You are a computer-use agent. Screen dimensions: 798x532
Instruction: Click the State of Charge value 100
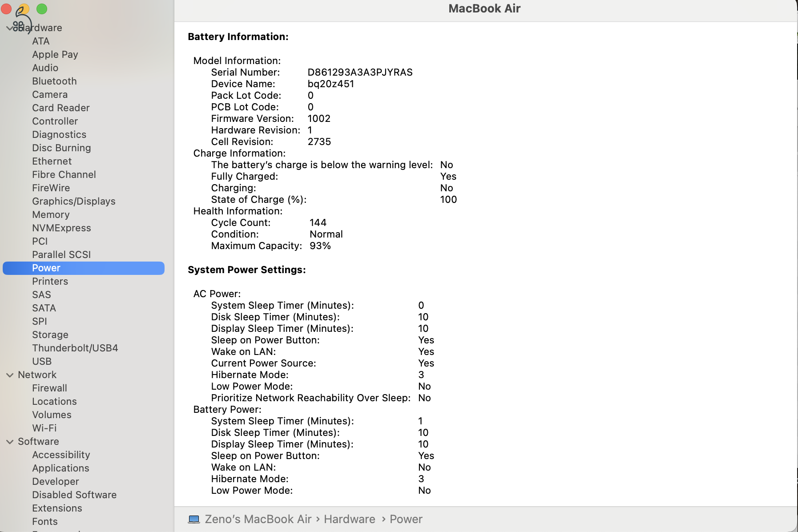(448, 199)
